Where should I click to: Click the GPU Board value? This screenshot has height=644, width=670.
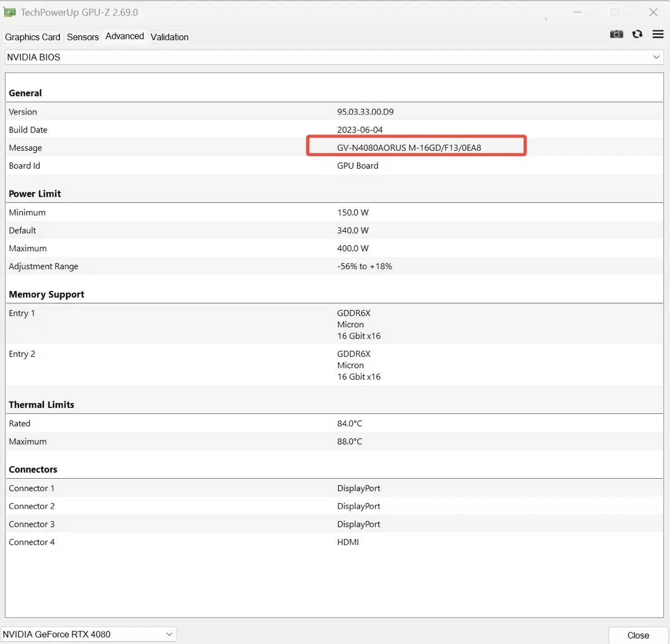click(x=357, y=165)
